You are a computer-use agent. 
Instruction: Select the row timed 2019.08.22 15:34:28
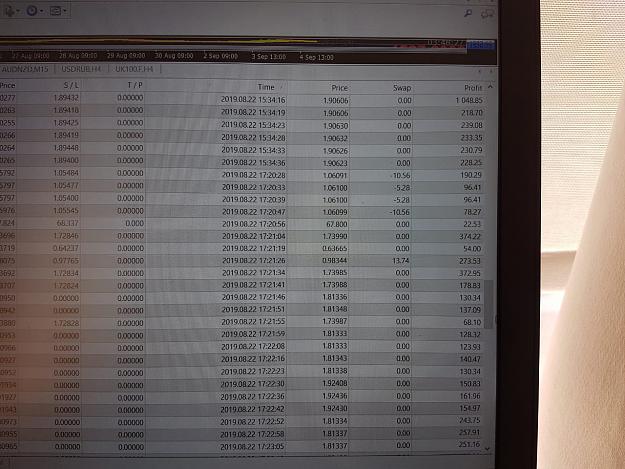coord(242,137)
